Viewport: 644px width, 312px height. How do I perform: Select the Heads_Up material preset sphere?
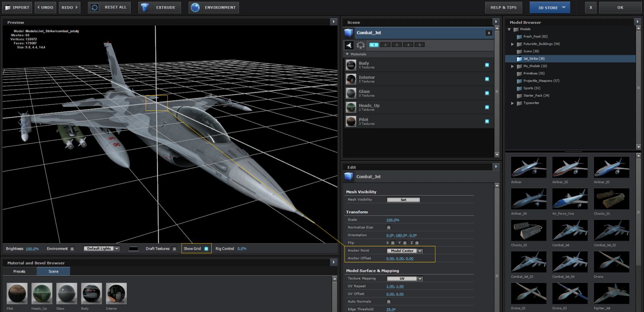(42, 293)
